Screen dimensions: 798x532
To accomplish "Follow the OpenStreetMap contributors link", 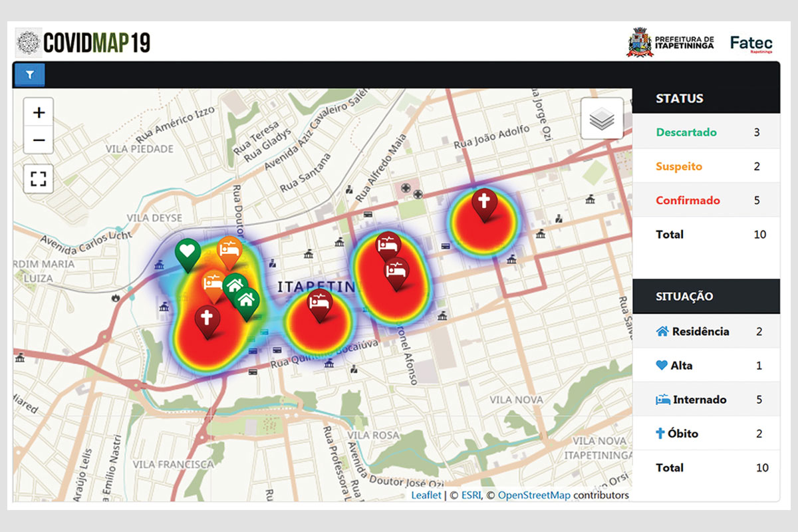I will click(x=534, y=495).
